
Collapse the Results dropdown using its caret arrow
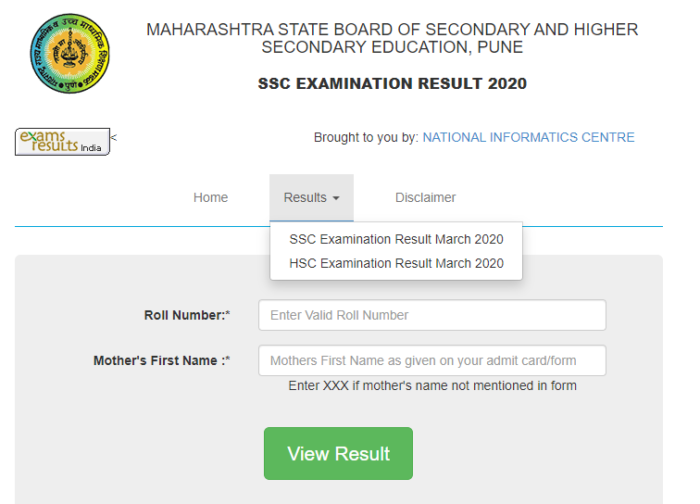point(336,198)
